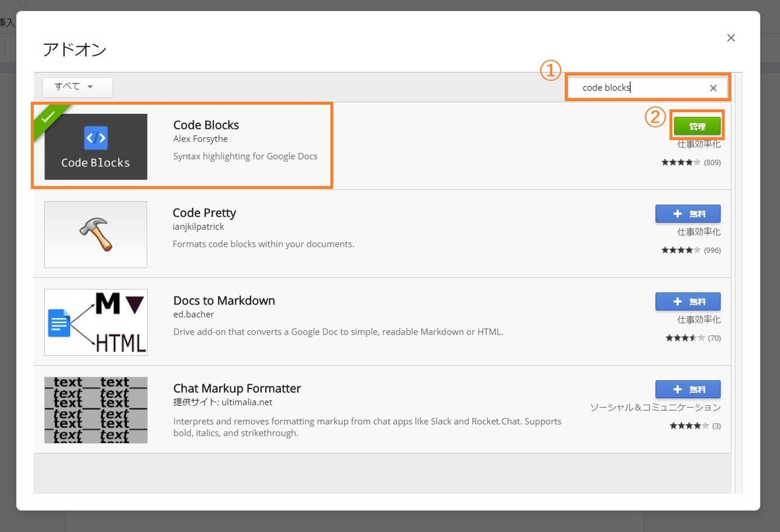Click the 仕事効率化 label under Docs to Markdown
Viewport: 780px width, 532px height.
pyautogui.click(x=699, y=320)
